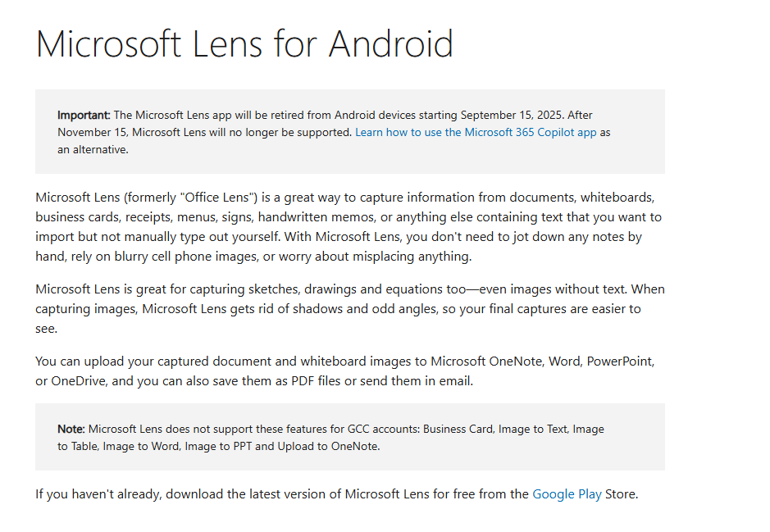This screenshot has width=770, height=532.
Task: Open the Google Play link
Action: click(567, 494)
